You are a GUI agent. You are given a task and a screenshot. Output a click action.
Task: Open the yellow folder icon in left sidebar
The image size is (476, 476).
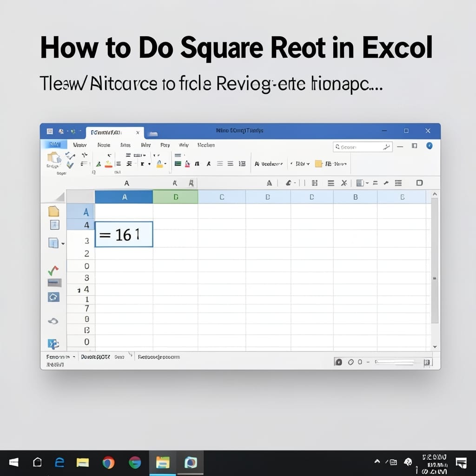coord(54,212)
